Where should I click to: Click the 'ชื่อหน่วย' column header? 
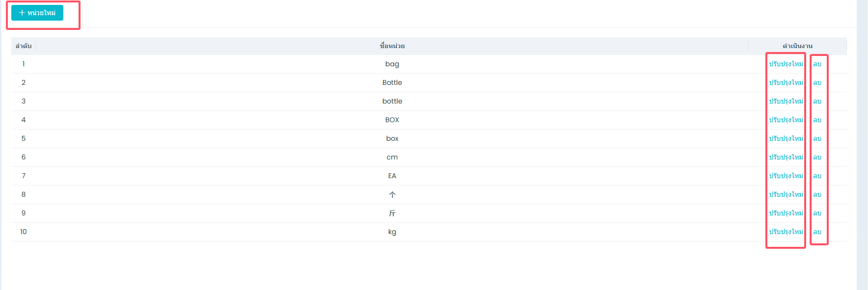392,46
